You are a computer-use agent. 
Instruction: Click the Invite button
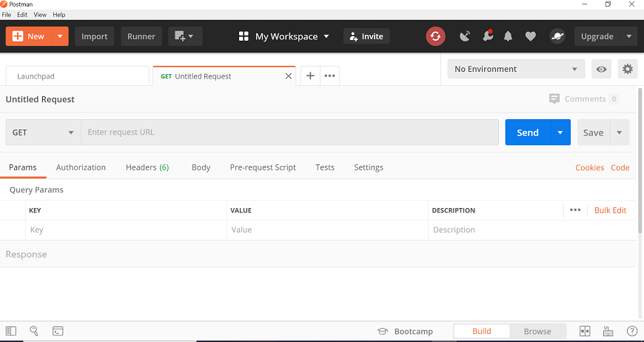[366, 36]
